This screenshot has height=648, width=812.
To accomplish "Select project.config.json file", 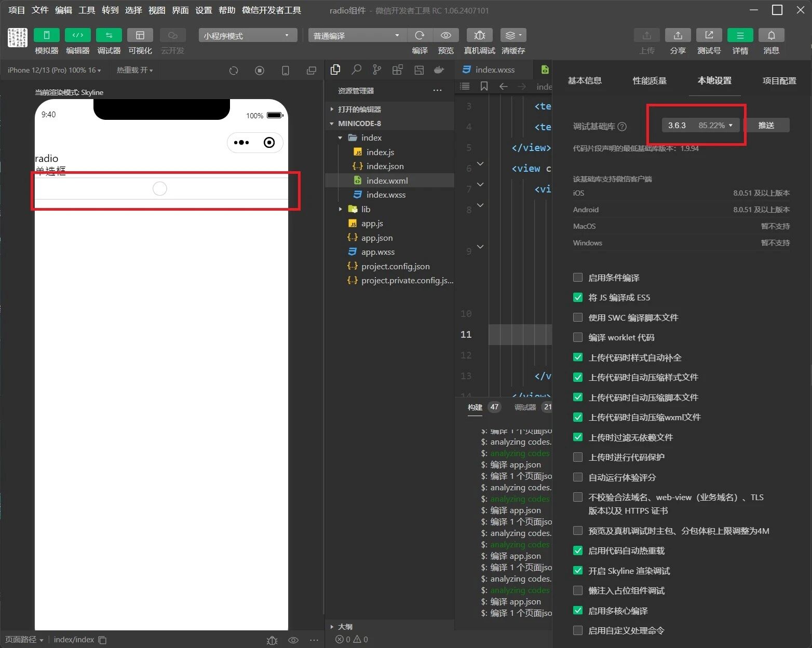I will (395, 266).
